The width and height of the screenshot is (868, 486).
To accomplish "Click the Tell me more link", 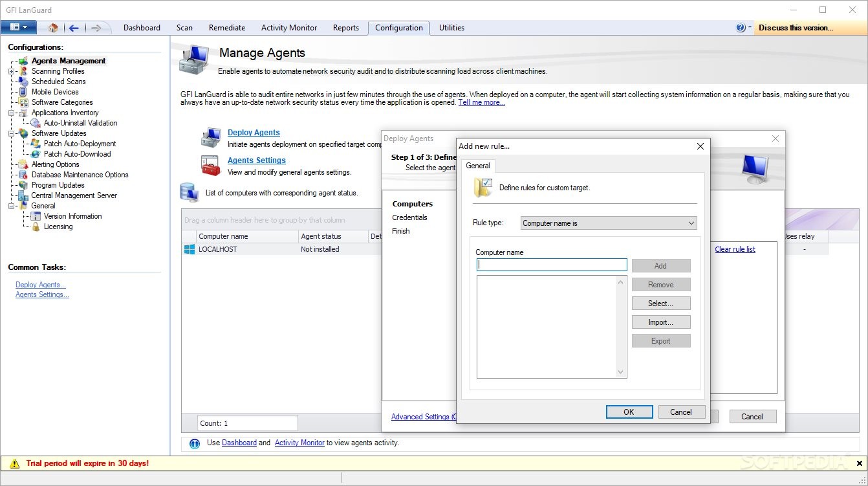I will tap(481, 102).
